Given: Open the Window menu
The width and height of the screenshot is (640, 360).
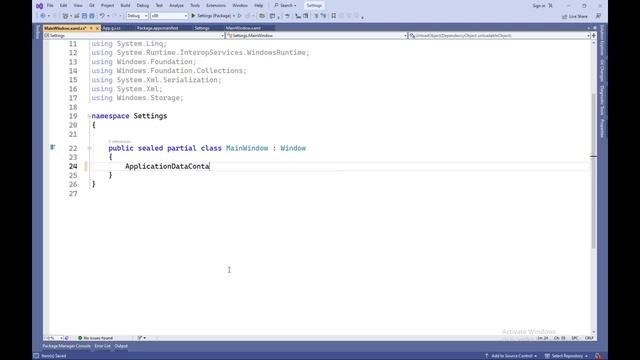Looking at the screenshot, I should (x=240, y=6).
